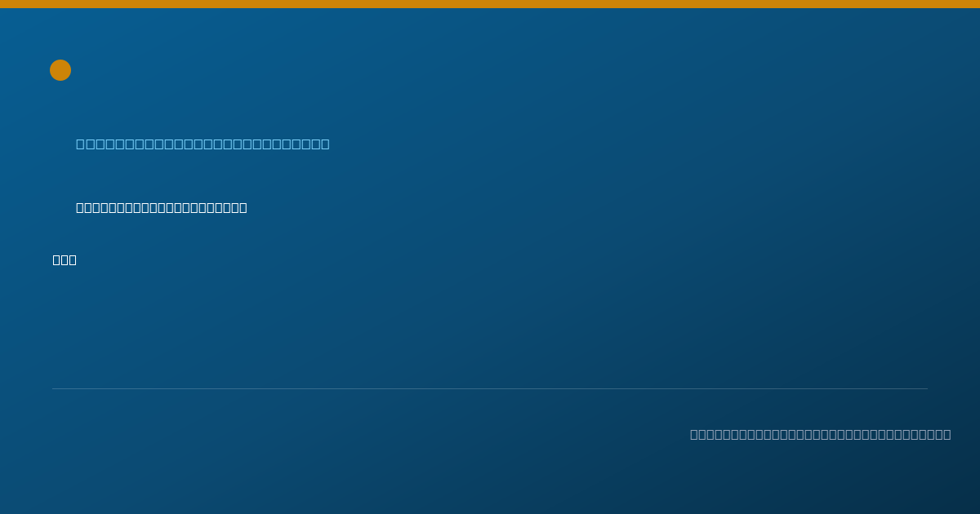The width and height of the screenshot is (980, 514).
Task: Click first glyph box of light-blue line
Action: point(80,144)
